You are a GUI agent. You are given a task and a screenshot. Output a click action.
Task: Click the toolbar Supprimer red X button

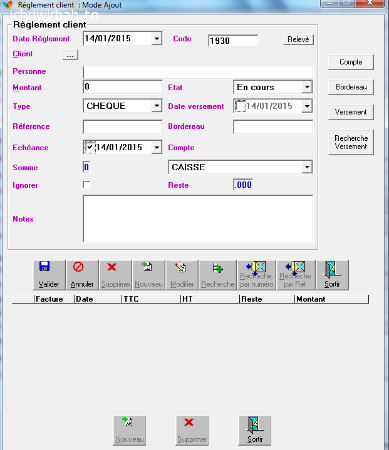[115, 275]
